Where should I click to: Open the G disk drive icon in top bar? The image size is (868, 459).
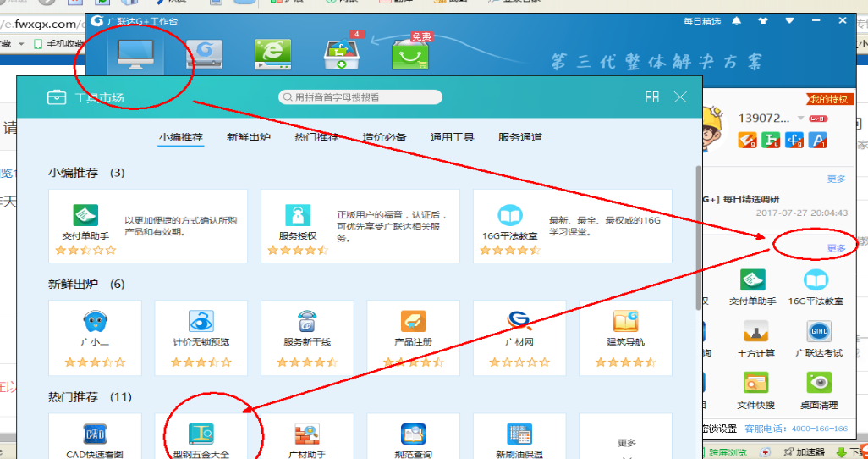pos(204,54)
